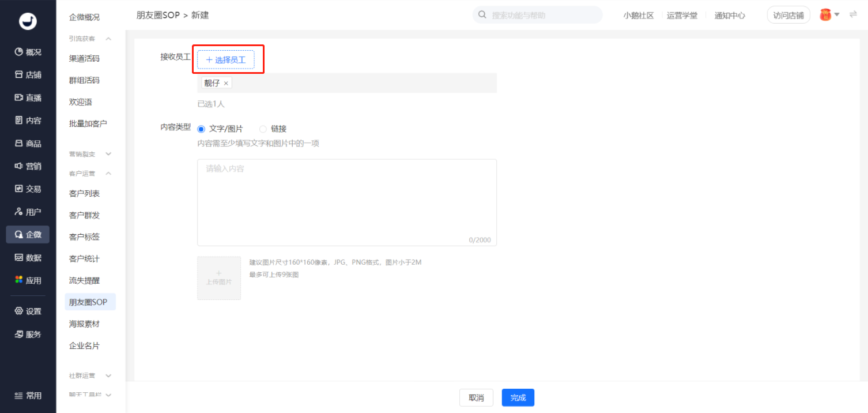Click the 上传图片 upload box
Screen dimensions: 868x413
point(219,278)
